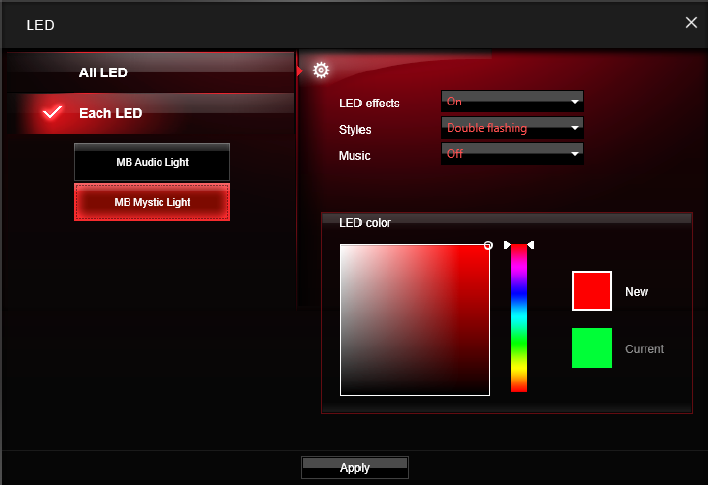Screen dimensions: 708x485
Task: Switch to the Each LED tab
Action: 110,113
